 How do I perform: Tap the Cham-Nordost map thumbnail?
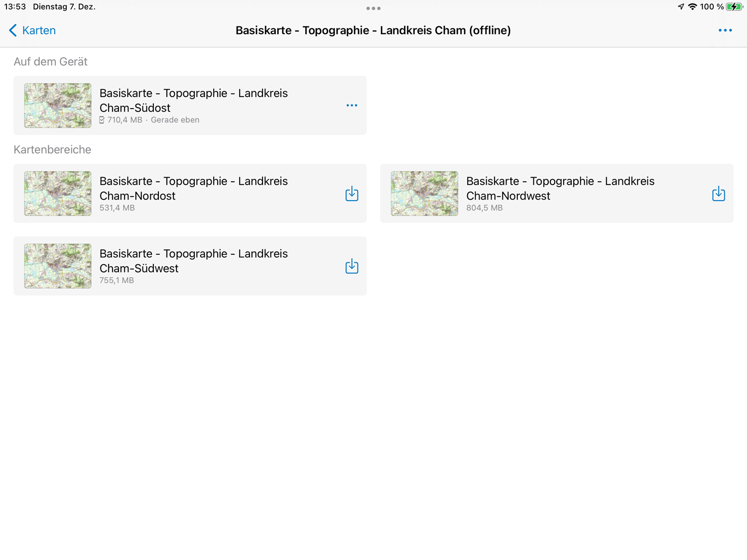[58, 194]
